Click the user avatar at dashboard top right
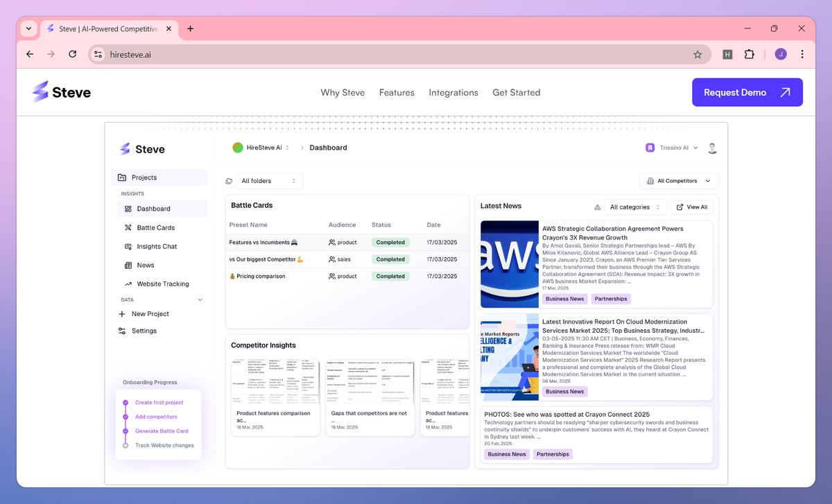Viewport: 832px width, 504px height. point(712,148)
